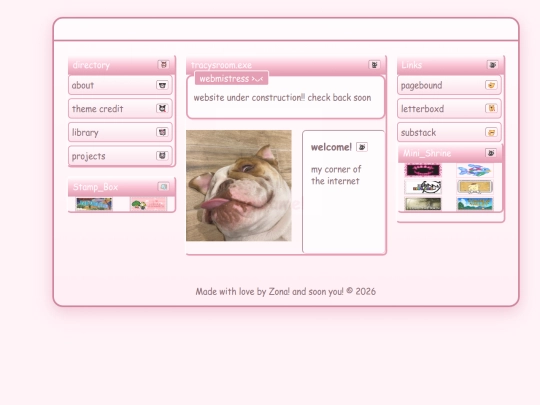Click the Mini_Shrine header icon
Viewport: 540px width, 405px height.
pyautogui.click(x=491, y=153)
